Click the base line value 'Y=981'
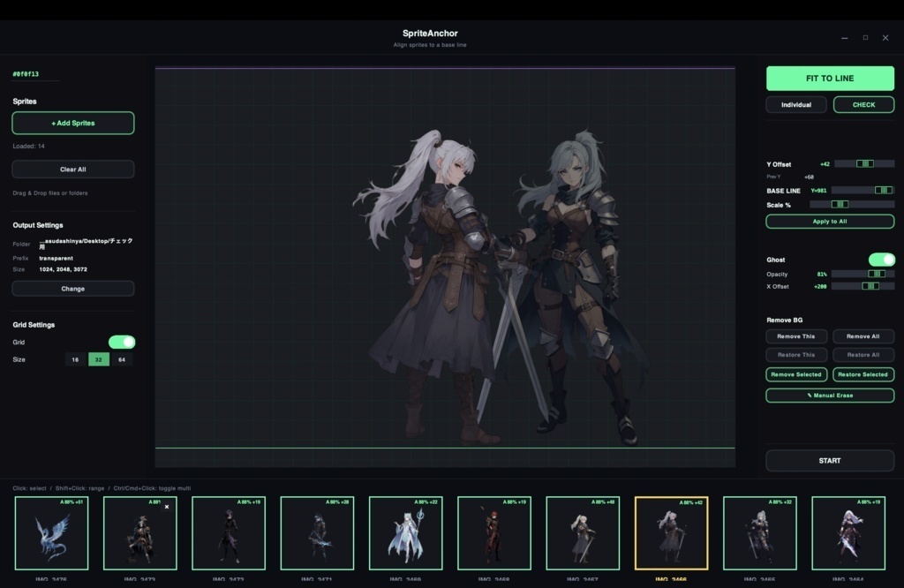The image size is (904, 588). [x=818, y=190]
